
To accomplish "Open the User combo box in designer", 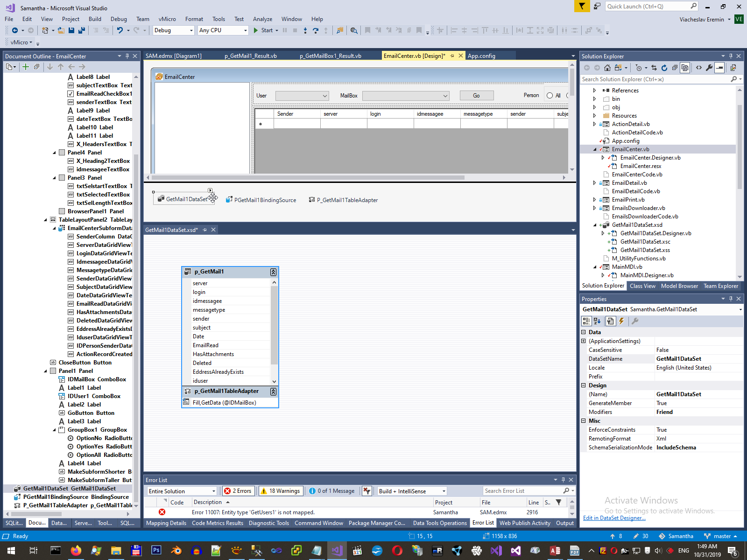I will point(302,96).
